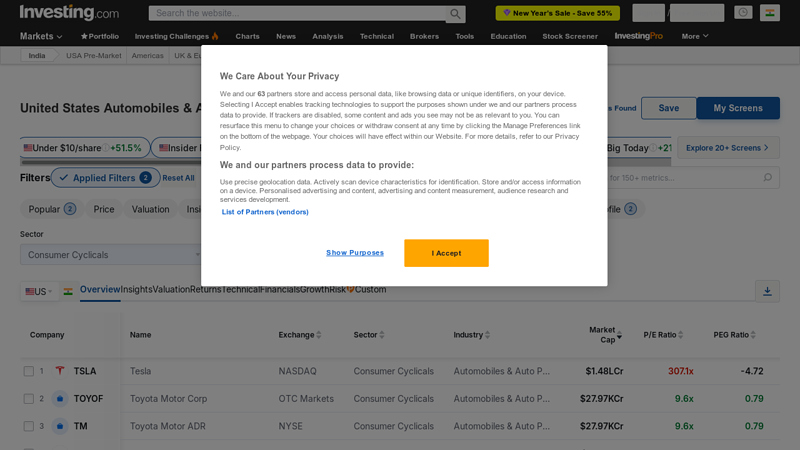Click the India flag next to US selector
This screenshot has width=800, height=450.
coord(68,291)
